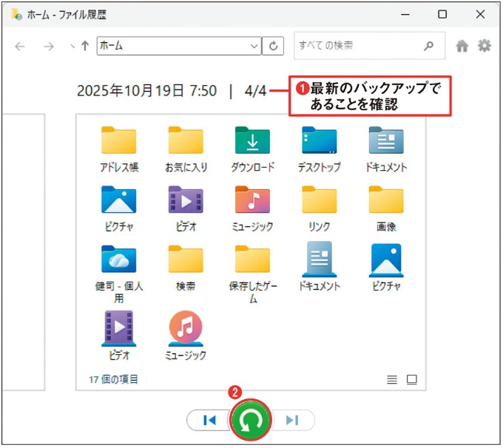Go to next backup version
The image size is (503, 448).
click(x=293, y=421)
